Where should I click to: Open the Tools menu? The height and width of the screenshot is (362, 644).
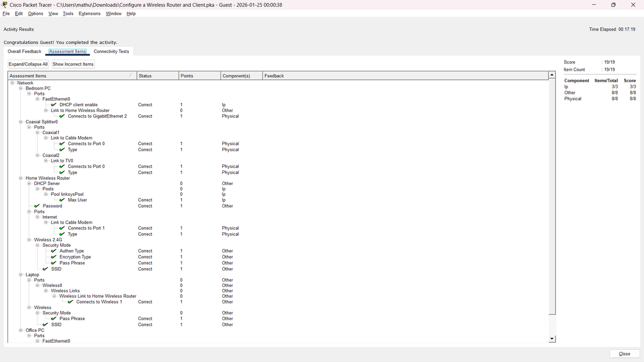click(68, 13)
